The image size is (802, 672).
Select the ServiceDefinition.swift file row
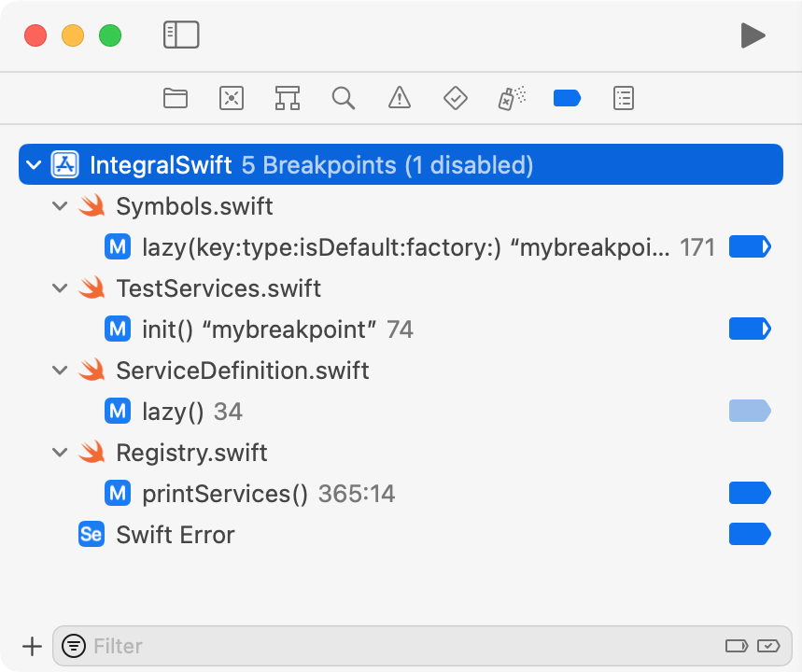401,371
